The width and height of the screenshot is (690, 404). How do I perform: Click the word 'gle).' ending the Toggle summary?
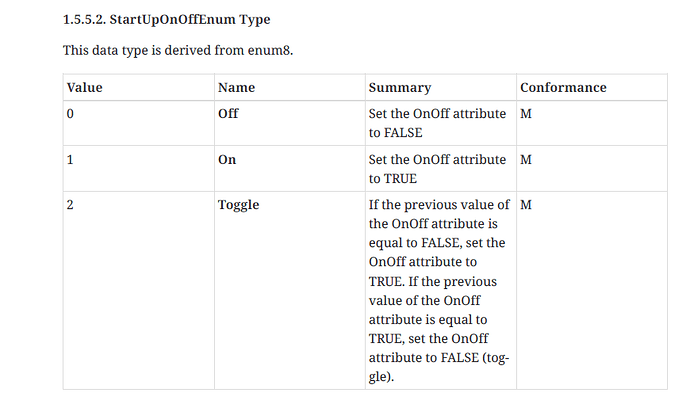click(x=381, y=377)
